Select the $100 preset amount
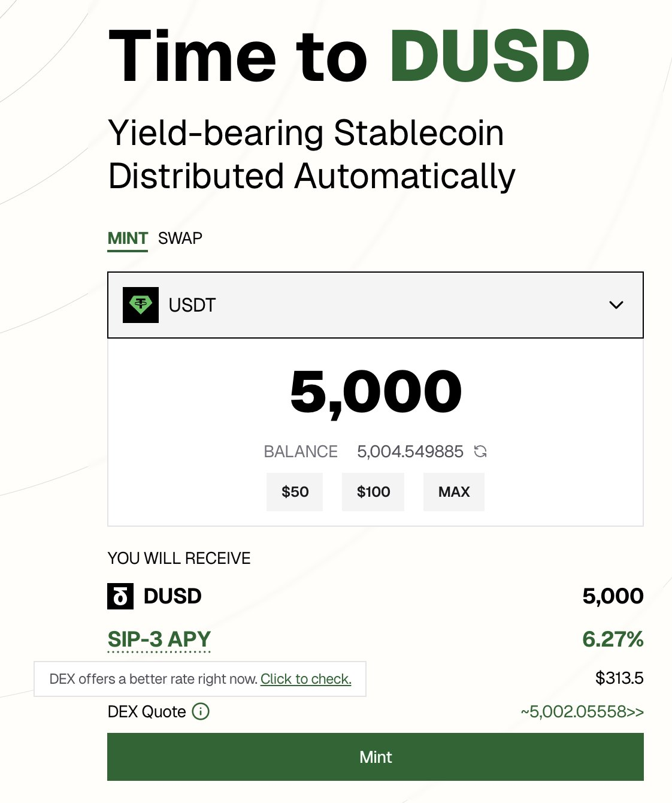Viewport: 672px width, 803px height. (373, 492)
